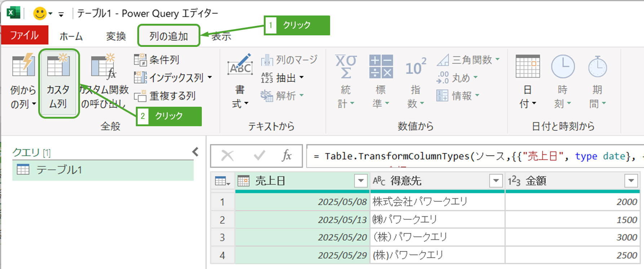Expand the 例からの列 dropdown arrow
The height and width of the screenshot is (269, 644).
click(34, 104)
